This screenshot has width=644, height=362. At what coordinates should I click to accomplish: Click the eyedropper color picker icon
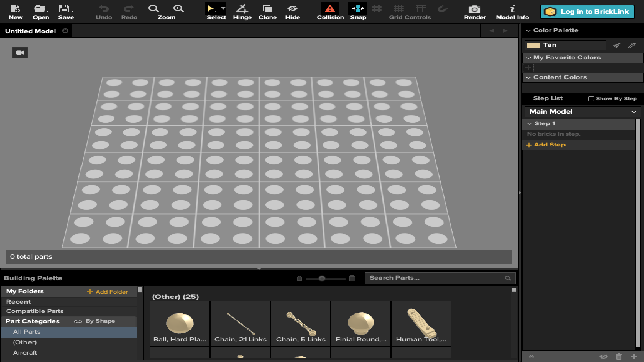[x=632, y=45]
